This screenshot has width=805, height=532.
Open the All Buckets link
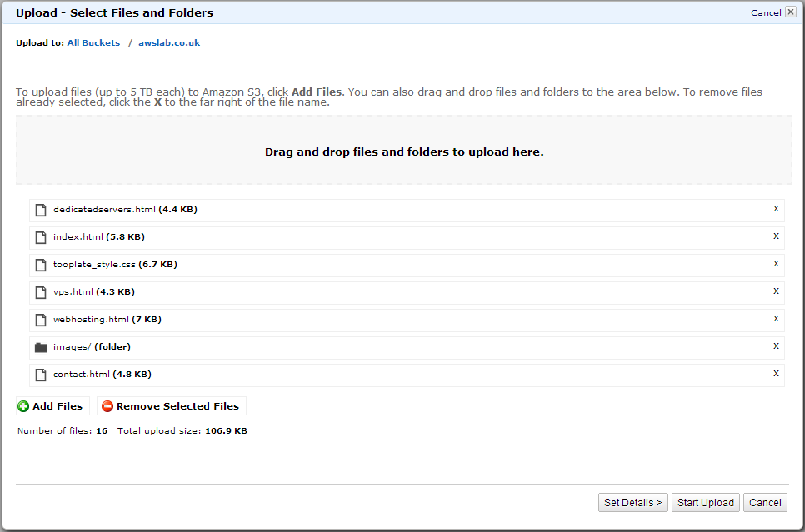(x=93, y=43)
